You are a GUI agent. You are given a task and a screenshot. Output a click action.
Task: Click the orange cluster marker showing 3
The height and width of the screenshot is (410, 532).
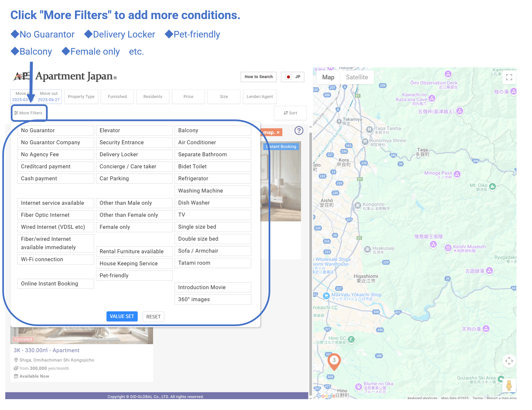[334, 360]
